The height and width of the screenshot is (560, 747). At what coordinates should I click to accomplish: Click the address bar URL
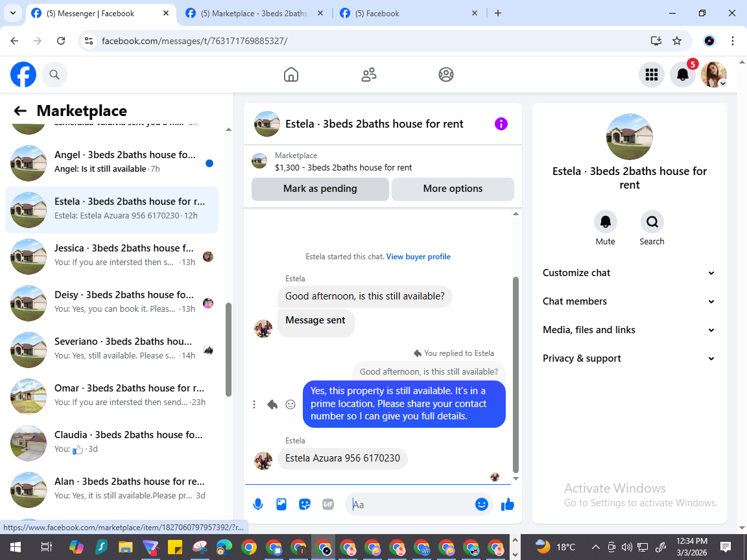(195, 41)
